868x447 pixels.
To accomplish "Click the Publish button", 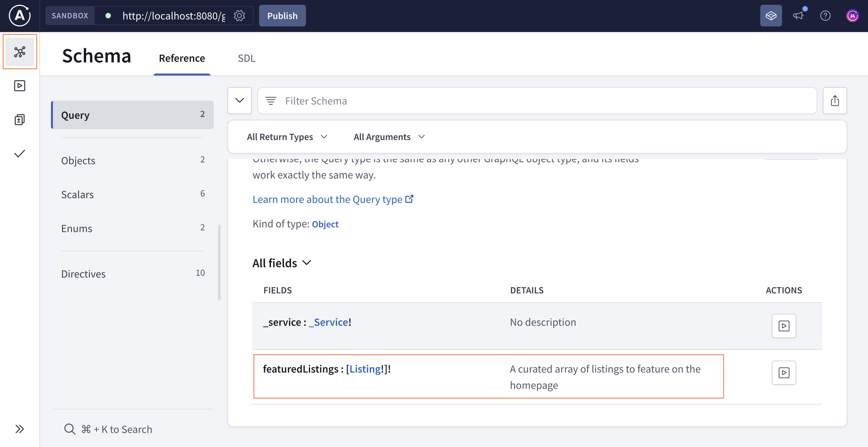I will pyautogui.click(x=282, y=15).
